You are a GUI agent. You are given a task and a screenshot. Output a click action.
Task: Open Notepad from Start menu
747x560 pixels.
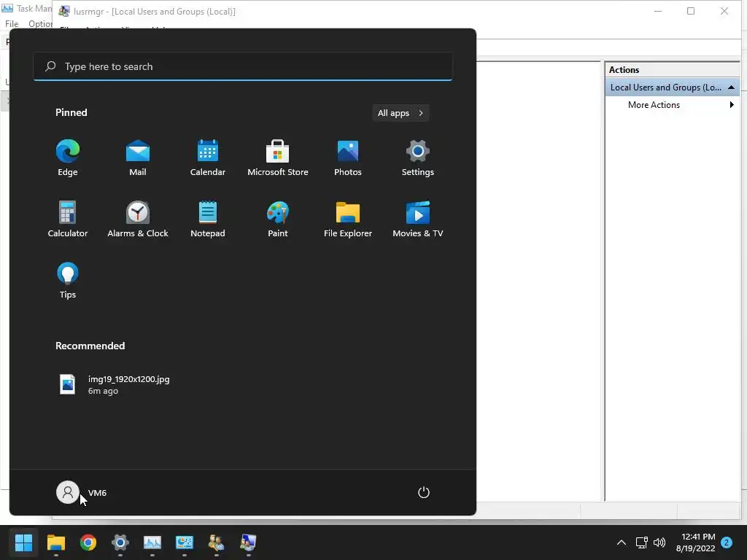coord(208,219)
